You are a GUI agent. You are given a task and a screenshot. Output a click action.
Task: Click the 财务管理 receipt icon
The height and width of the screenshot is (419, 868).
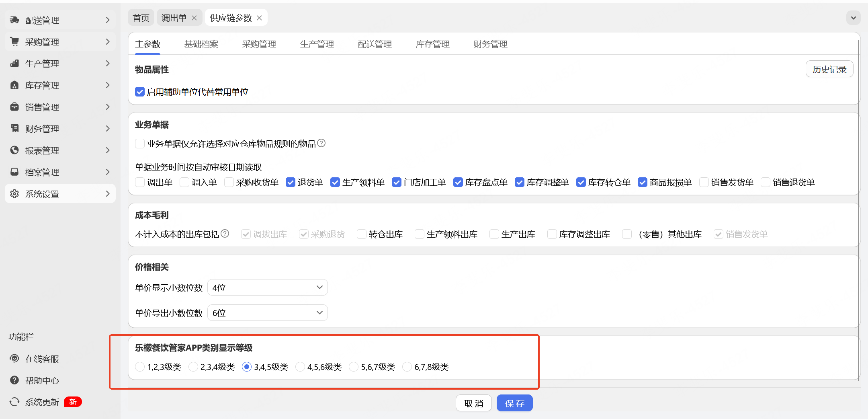tap(14, 128)
